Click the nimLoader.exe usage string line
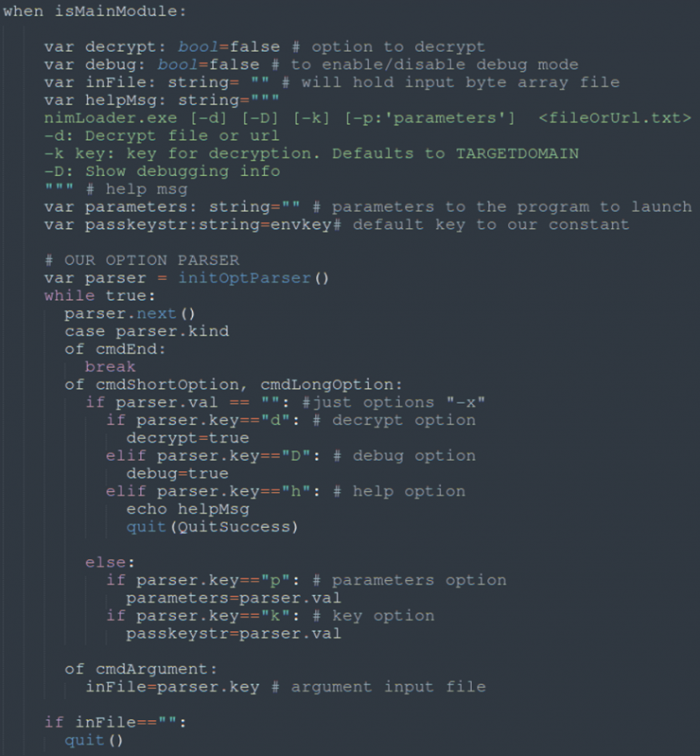The width and height of the screenshot is (700, 756). (367, 118)
